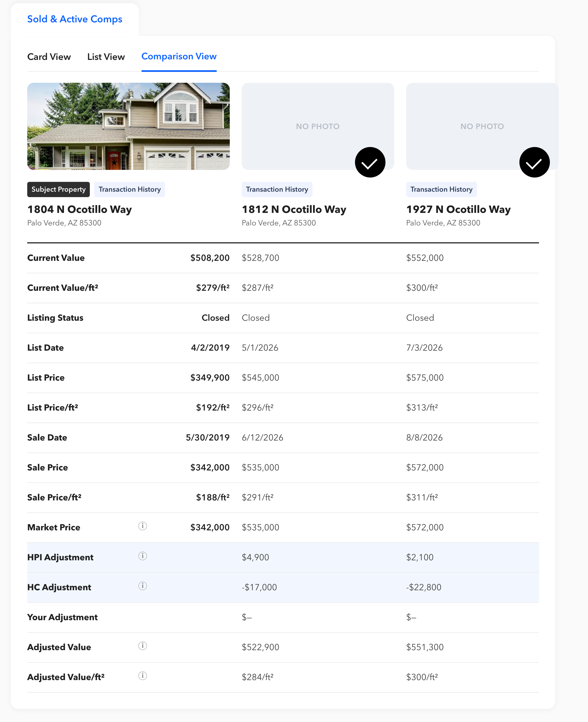Click the 1927 N Ocotillo Way address heading
The image size is (588, 722).
(x=458, y=209)
